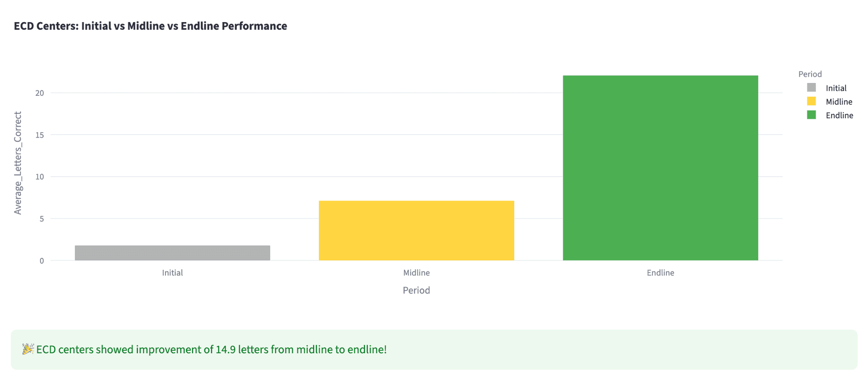Image resolution: width=868 pixels, height=379 pixels.
Task: Click the green Endline legend swatch
Action: coord(811,115)
